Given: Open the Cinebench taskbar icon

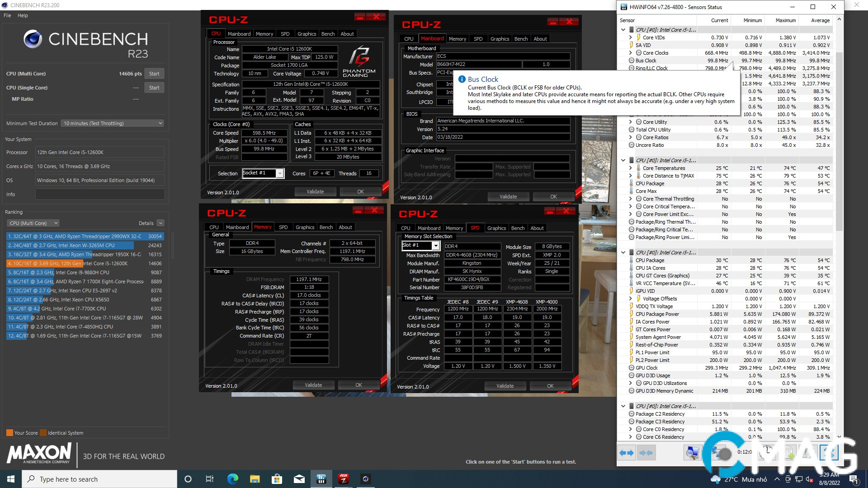Looking at the screenshot, I should pyautogui.click(x=365, y=479).
